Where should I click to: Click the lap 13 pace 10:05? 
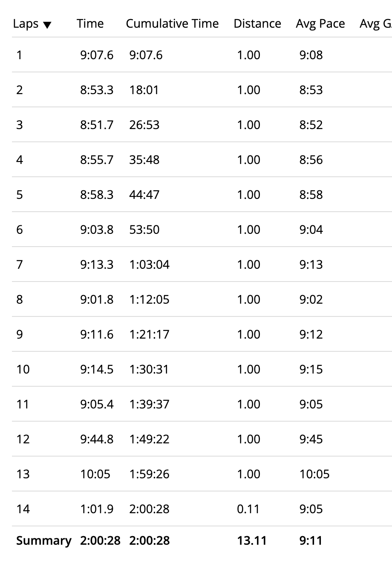coord(314,474)
